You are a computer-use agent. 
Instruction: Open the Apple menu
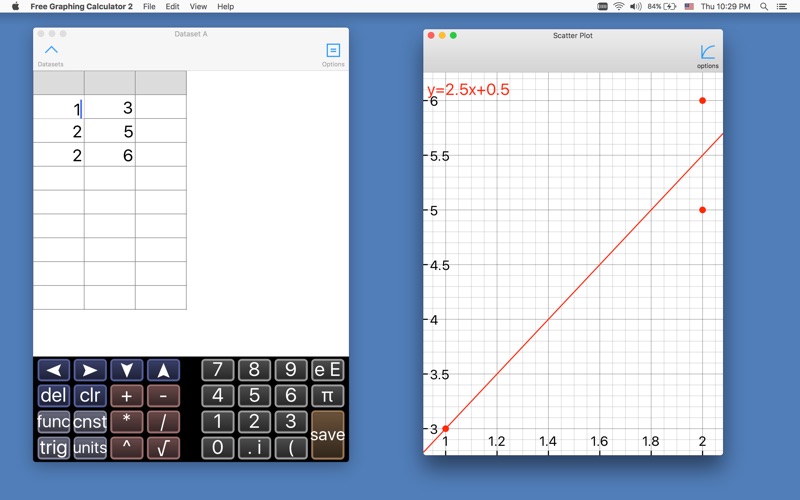tap(15, 7)
